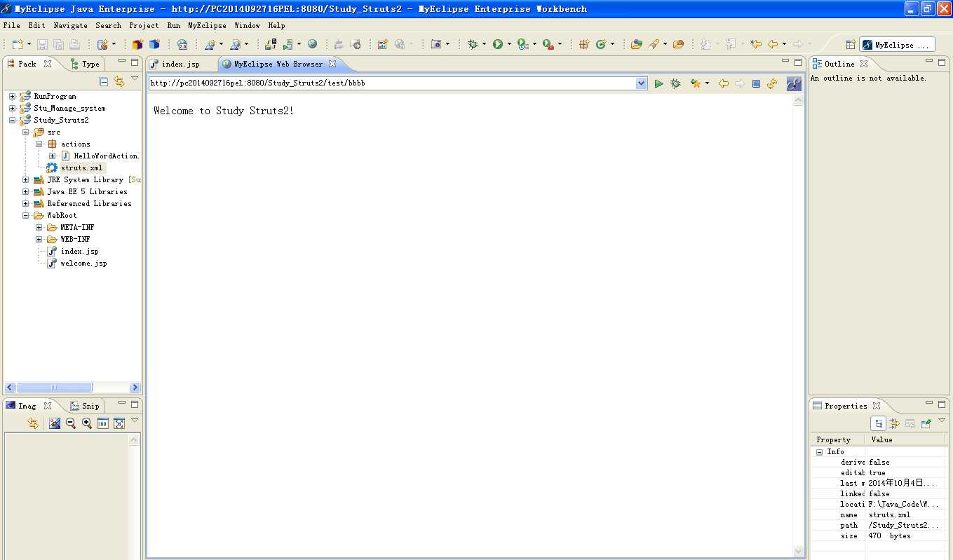Viewport: 953px width, 560px height.
Task: Click Collapse All icon in Package Explorer
Action: click(x=104, y=81)
